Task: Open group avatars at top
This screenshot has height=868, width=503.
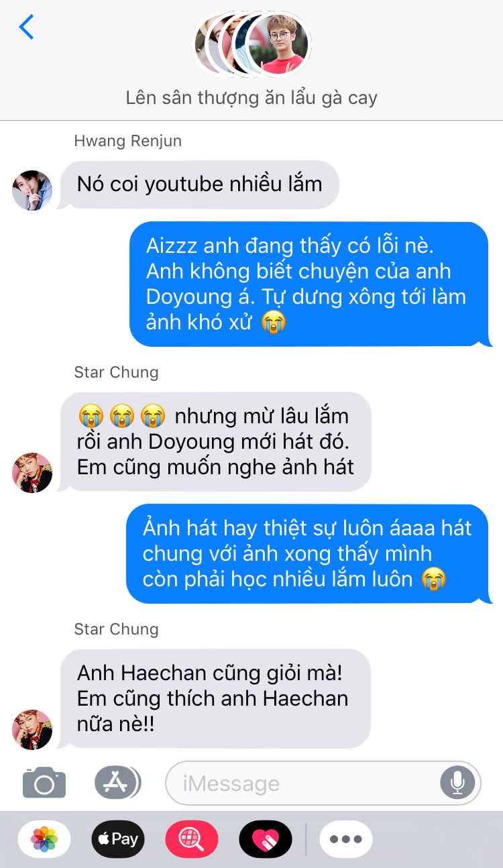Action: click(252, 44)
